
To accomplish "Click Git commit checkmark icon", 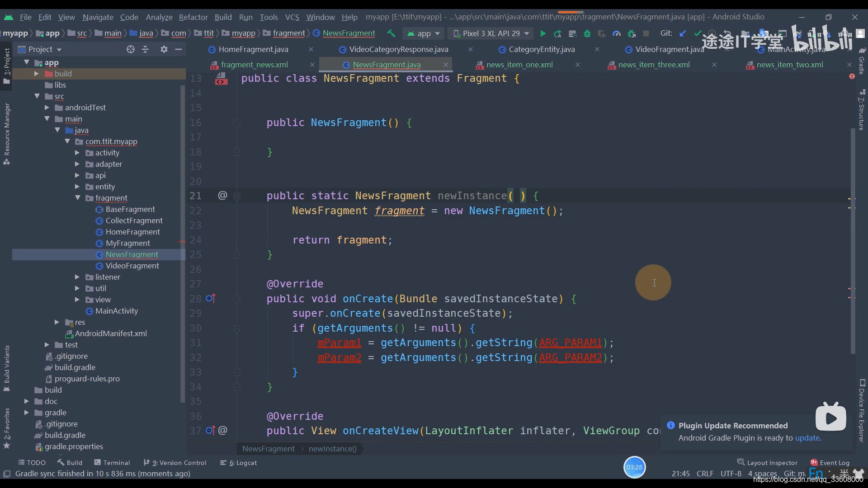I will [698, 33].
